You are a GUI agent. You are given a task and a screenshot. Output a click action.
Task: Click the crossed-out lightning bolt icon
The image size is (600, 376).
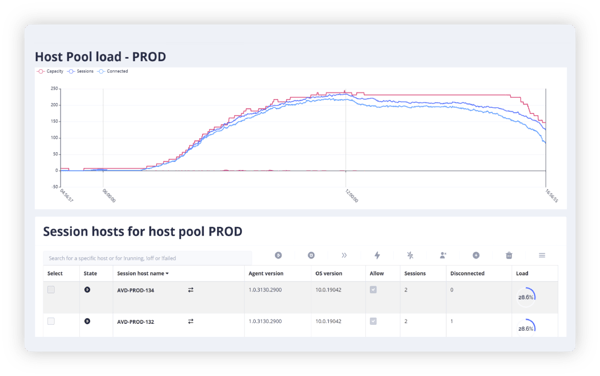pyautogui.click(x=410, y=255)
